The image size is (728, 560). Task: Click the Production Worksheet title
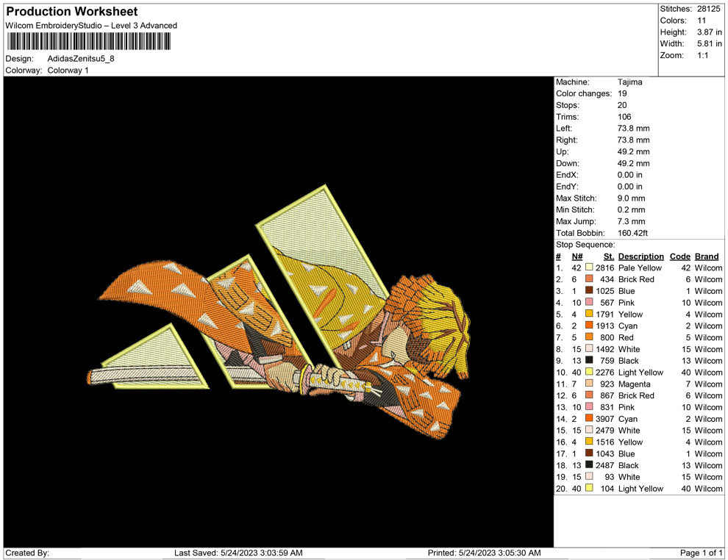coord(72,12)
